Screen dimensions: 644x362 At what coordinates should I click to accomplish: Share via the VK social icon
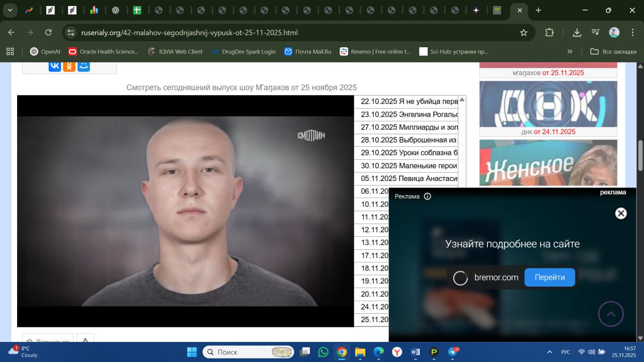pos(55,66)
